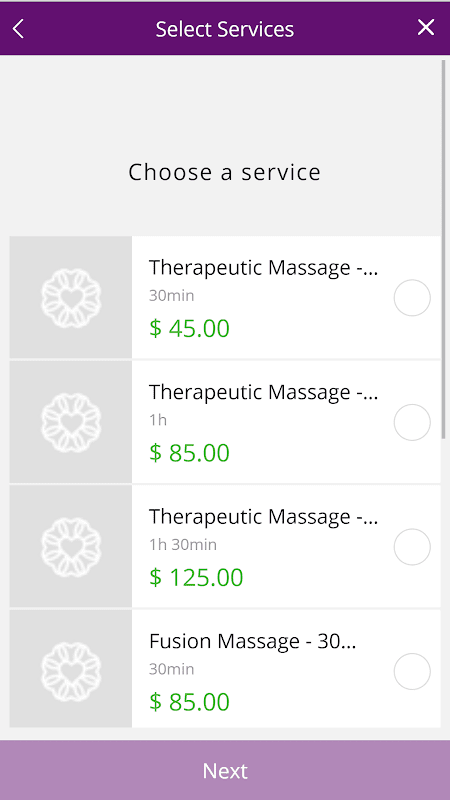Click the Select Services header title
The width and height of the screenshot is (450, 800).
[x=225, y=29]
